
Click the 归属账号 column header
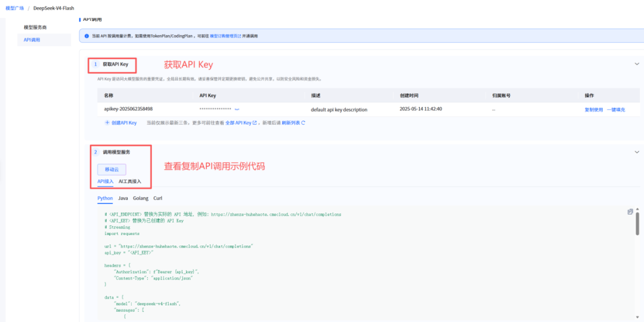click(x=501, y=95)
